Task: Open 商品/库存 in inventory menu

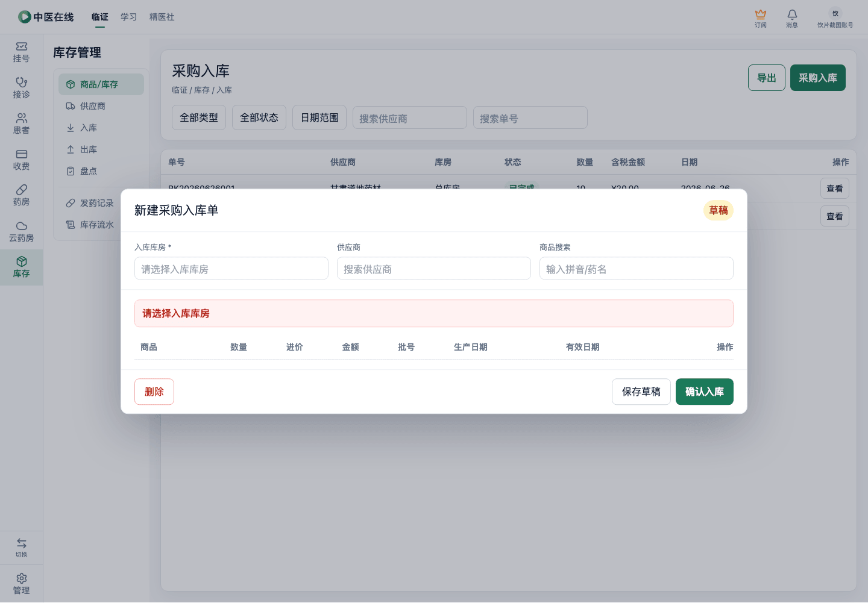Action: 101,84
